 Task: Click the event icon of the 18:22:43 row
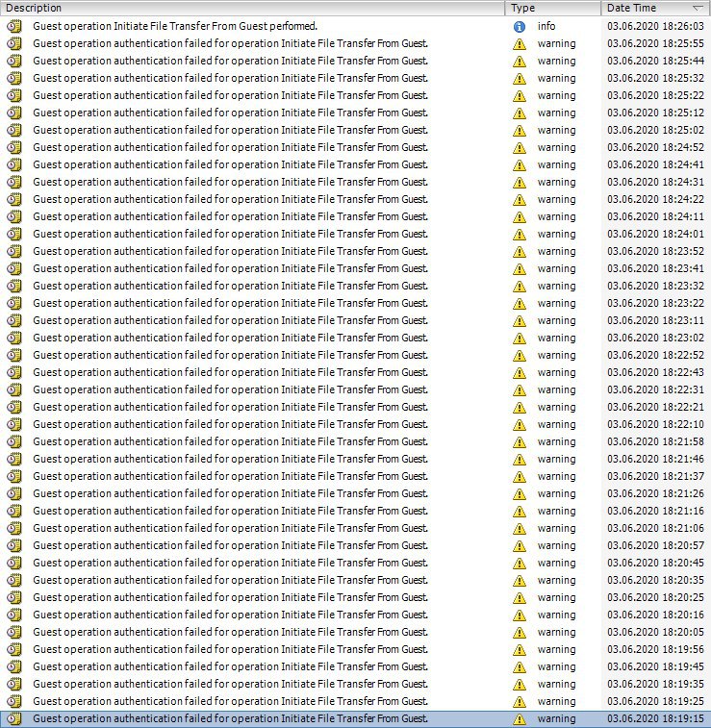tap(14, 372)
